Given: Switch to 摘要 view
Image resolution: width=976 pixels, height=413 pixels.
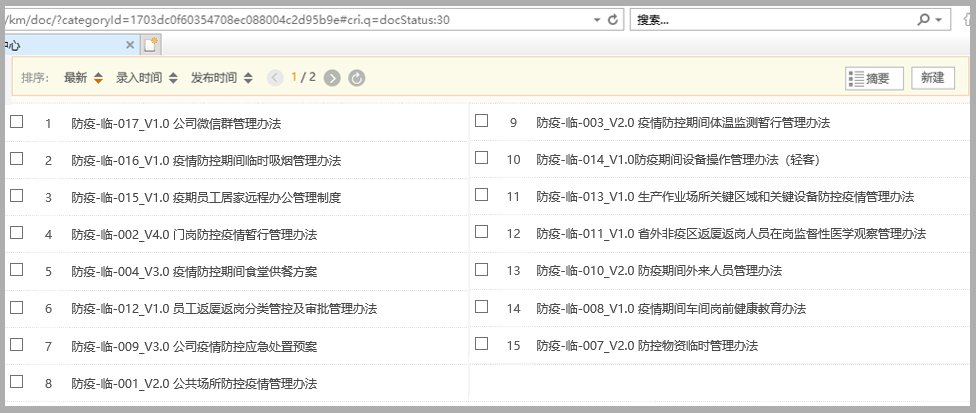Looking at the screenshot, I should pyautogui.click(x=874, y=78).
